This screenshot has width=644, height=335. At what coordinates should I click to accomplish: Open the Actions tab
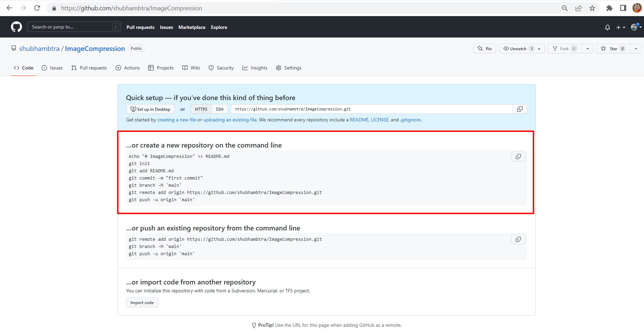point(128,68)
